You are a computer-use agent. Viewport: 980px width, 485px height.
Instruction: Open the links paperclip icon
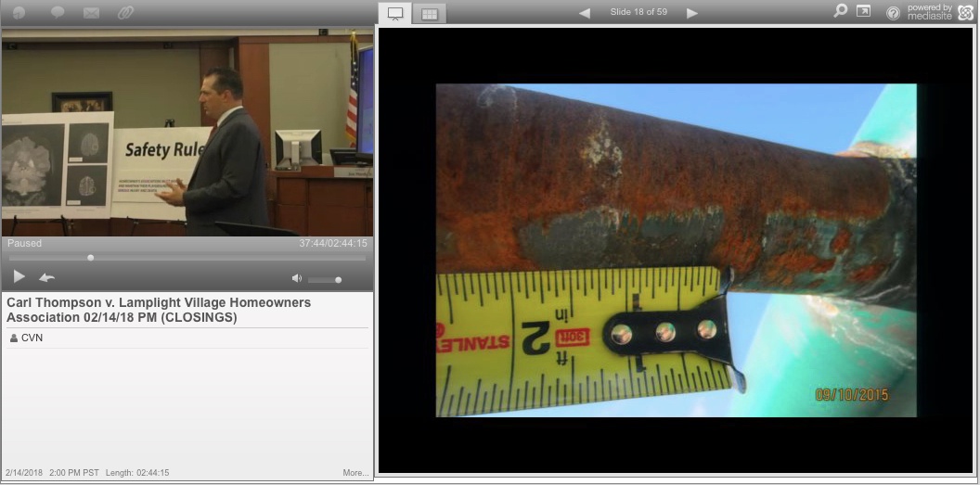[125, 12]
